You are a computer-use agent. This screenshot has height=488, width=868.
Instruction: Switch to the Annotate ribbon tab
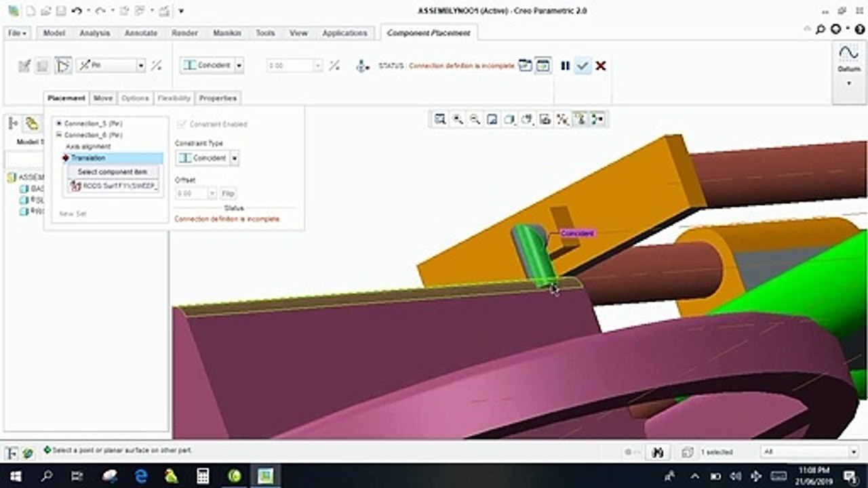(x=141, y=33)
